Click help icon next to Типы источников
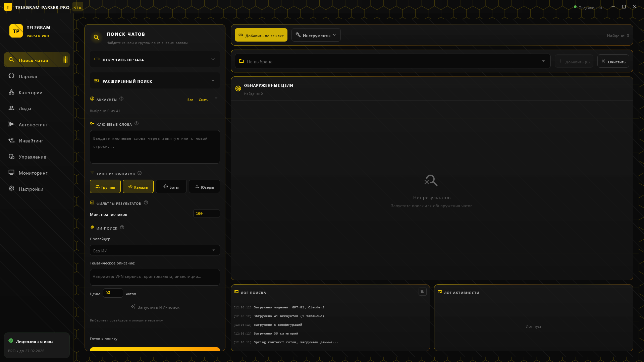The height and width of the screenshot is (362, 644). click(x=140, y=173)
